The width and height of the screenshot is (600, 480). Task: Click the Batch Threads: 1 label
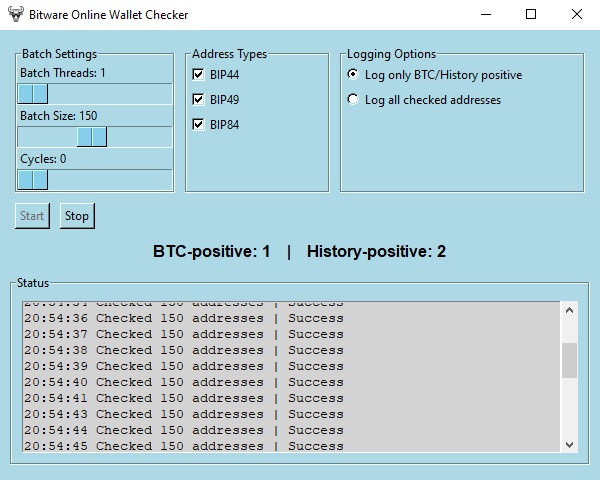[63, 73]
